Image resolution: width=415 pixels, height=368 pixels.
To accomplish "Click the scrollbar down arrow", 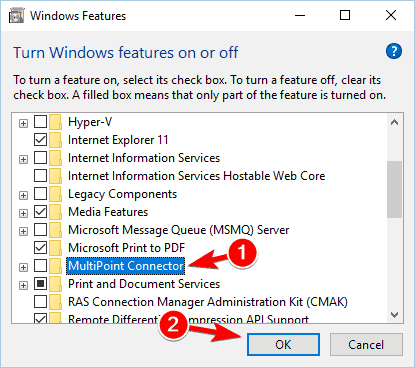I will coord(395,315).
